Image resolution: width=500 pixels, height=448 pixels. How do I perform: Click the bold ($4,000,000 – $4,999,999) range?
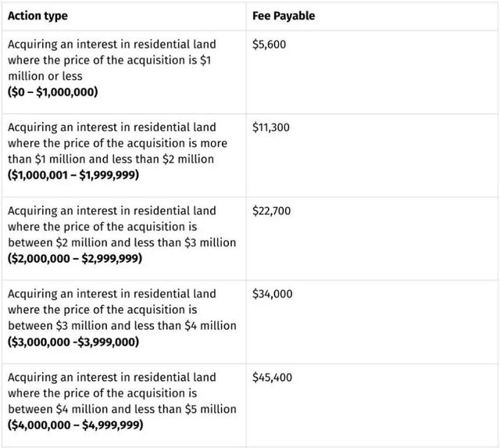[x=75, y=425]
